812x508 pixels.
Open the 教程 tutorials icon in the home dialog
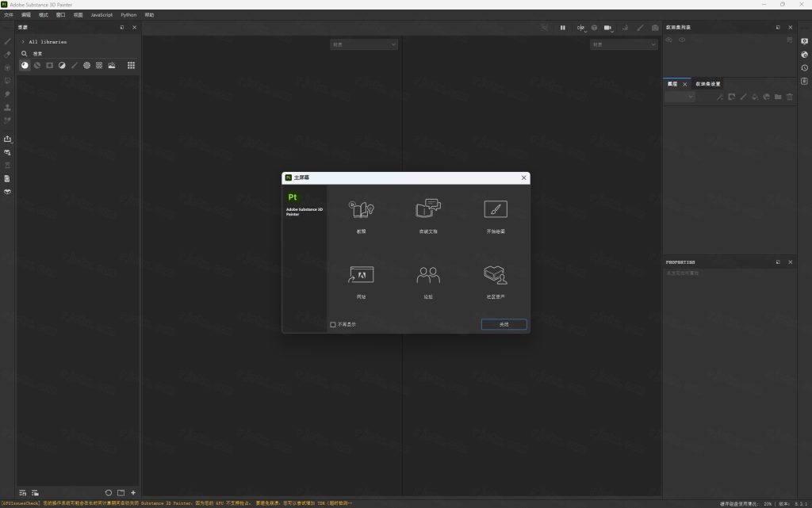click(361, 209)
